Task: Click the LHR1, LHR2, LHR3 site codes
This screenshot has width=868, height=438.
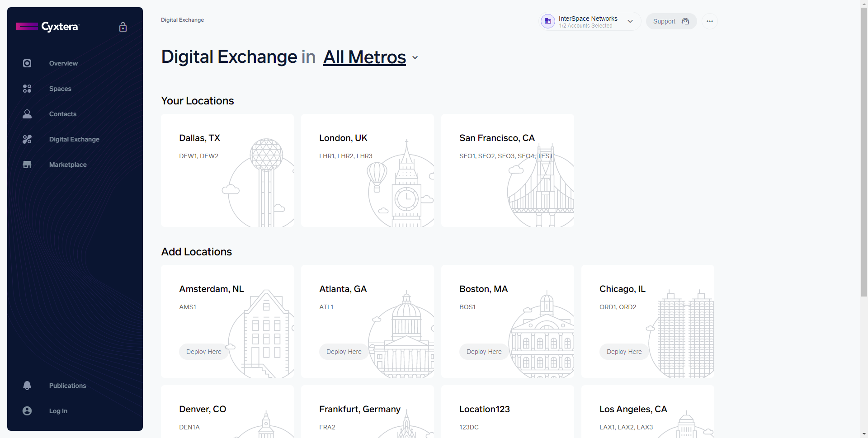Action: [346, 156]
